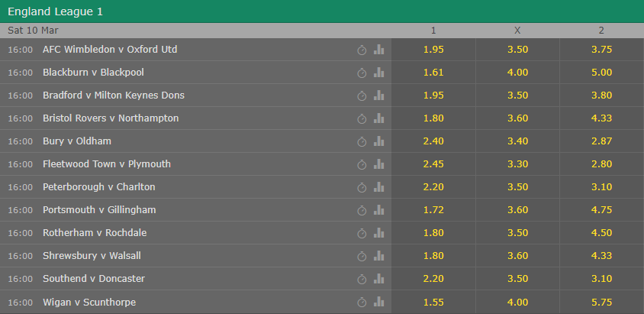The image size is (644, 314).
Task: Click timer icon for Fleetwood Town v Plymouth
Action: click(x=362, y=165)
